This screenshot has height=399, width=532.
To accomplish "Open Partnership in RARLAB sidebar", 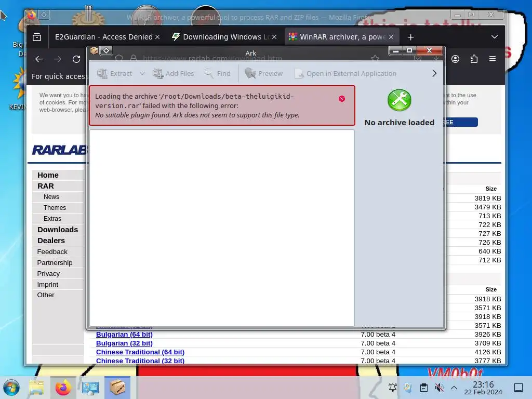I will 55,262.
